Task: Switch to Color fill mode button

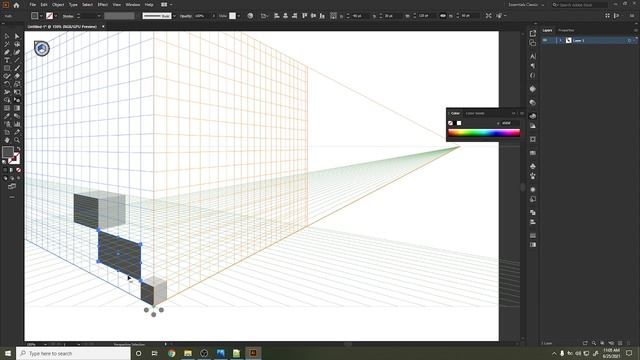Action: pyautogui.click(x=5, y=170)
